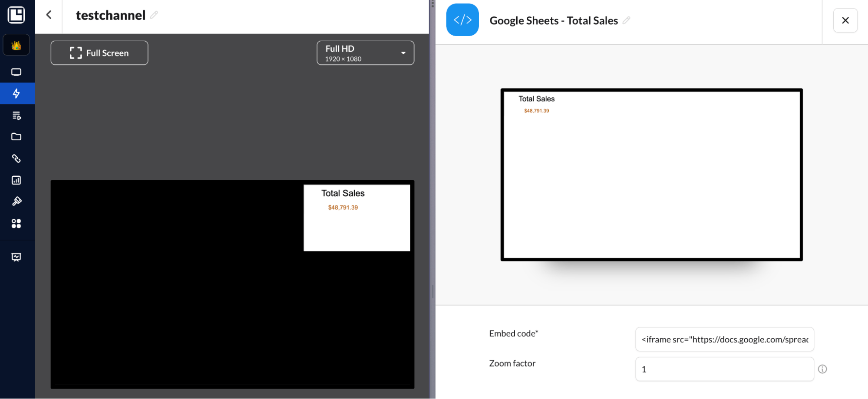Click the $48,791.39 value in channel preview
868x399 pixels.
pyautogui.click(x=343, y=208)
